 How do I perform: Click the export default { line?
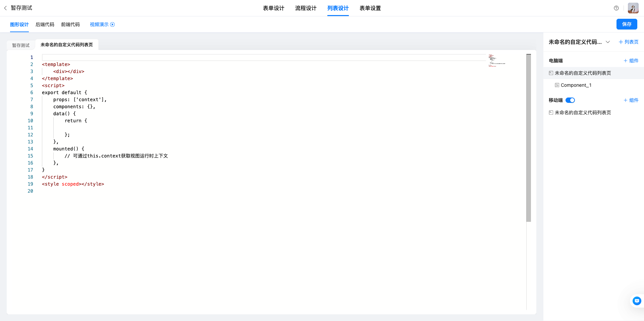(64, 92)
